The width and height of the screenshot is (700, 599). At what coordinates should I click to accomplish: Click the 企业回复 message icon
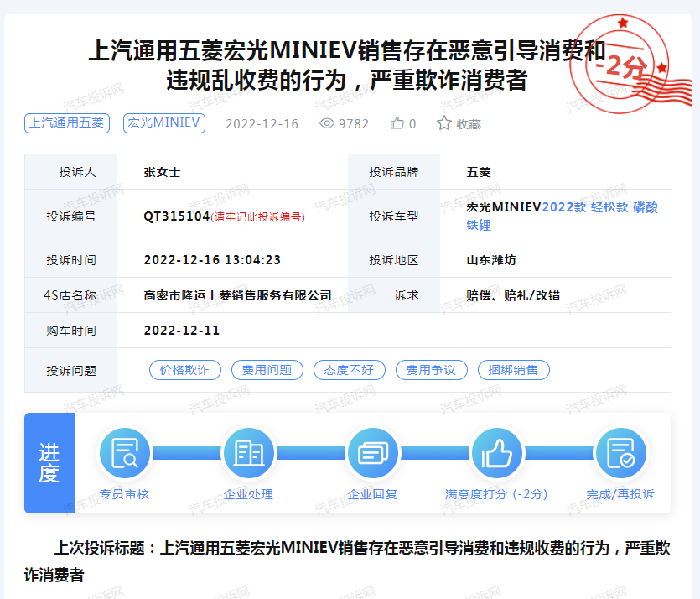tap(372, 454)
